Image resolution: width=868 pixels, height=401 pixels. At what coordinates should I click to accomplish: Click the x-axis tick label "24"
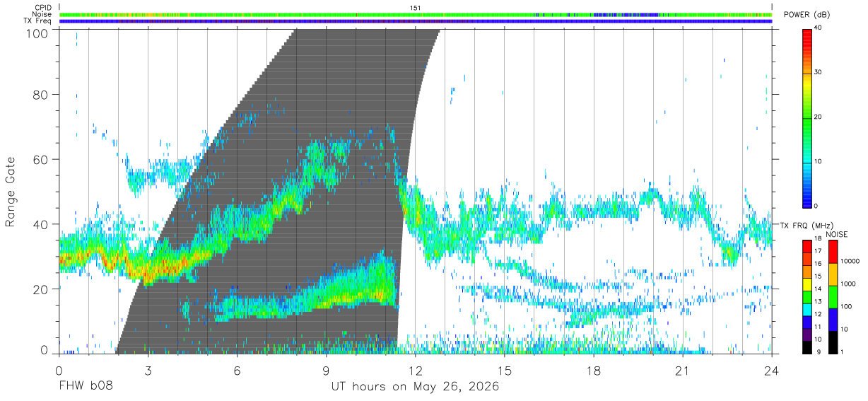(x=772, y=371)
